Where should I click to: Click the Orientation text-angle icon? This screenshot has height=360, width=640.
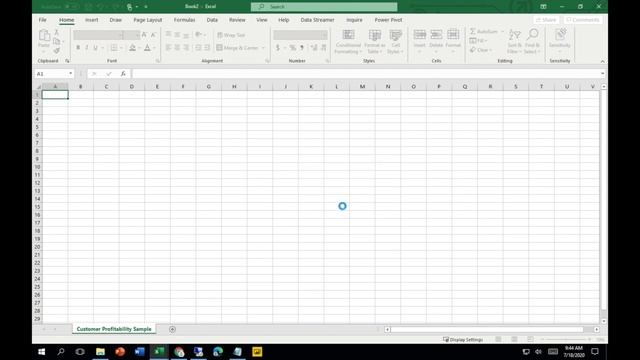coord(198,35)
